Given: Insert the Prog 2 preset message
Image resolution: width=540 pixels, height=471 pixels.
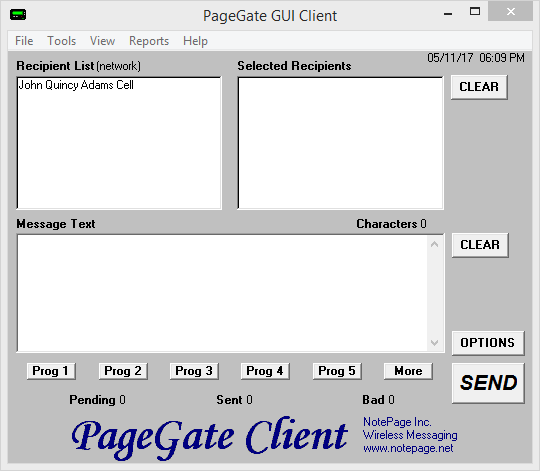Looking at the screenshot, I should [123, 371].
